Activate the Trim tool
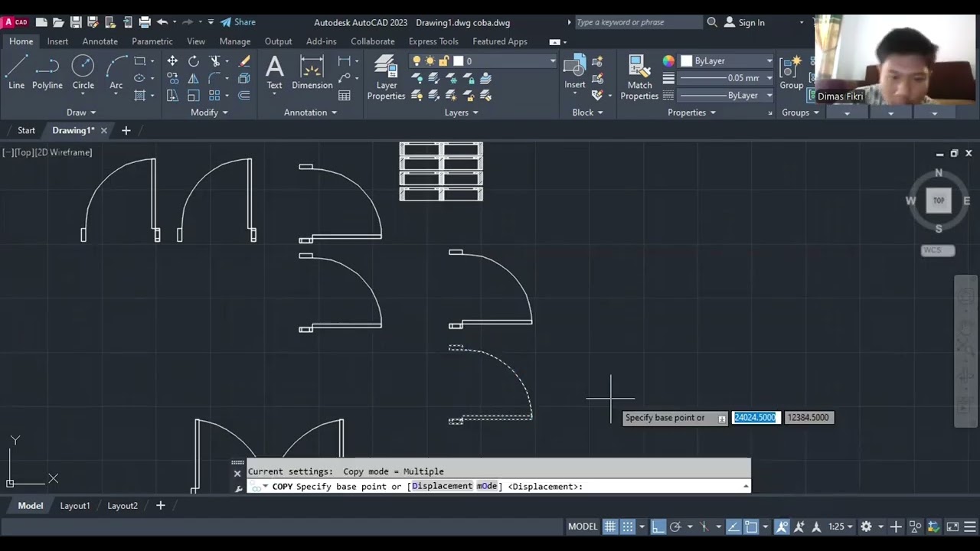Screen dimensions: 980x551 click(215, 61)
